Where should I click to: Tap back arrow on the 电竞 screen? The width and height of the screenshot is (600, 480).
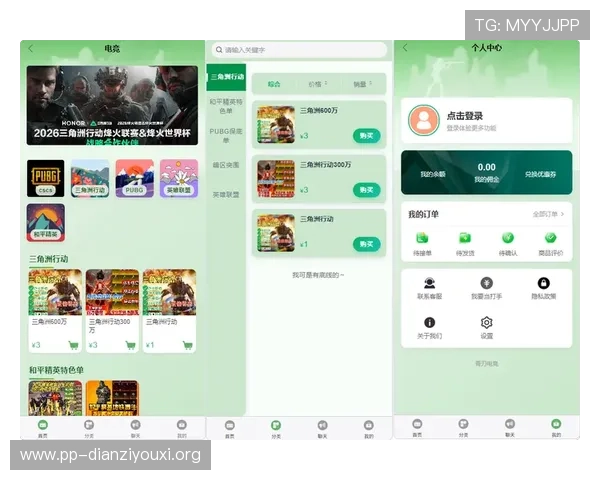[x=31, y=49]
